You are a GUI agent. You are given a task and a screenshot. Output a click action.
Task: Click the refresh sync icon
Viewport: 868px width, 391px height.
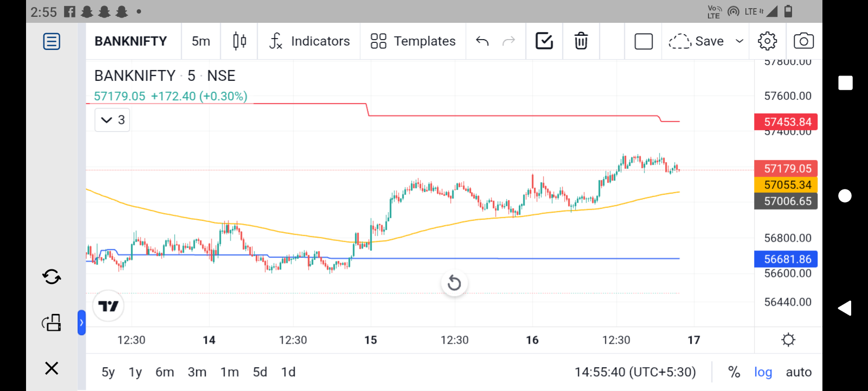pyautogui.click(x=52, y=277)
